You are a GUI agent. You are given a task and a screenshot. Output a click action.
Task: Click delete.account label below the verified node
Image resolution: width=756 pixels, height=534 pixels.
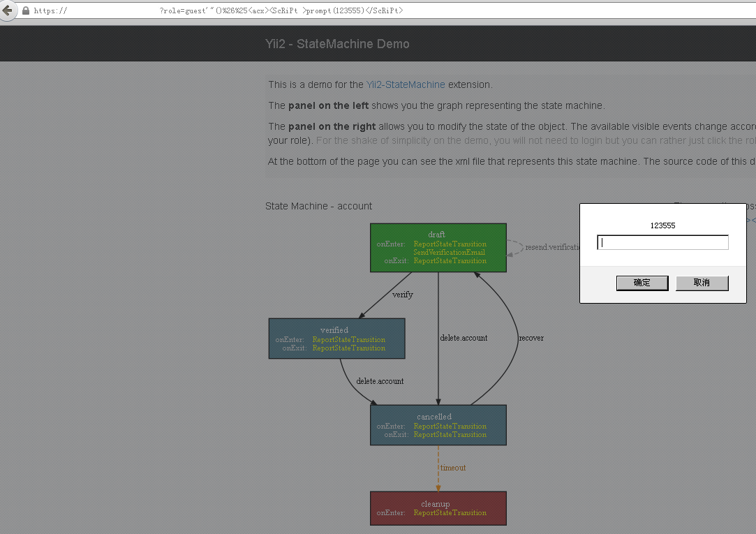coord(380,381)
